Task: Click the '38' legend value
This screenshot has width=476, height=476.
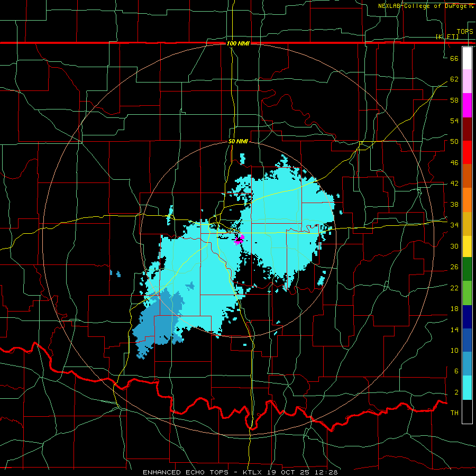Action: [454, 204]
